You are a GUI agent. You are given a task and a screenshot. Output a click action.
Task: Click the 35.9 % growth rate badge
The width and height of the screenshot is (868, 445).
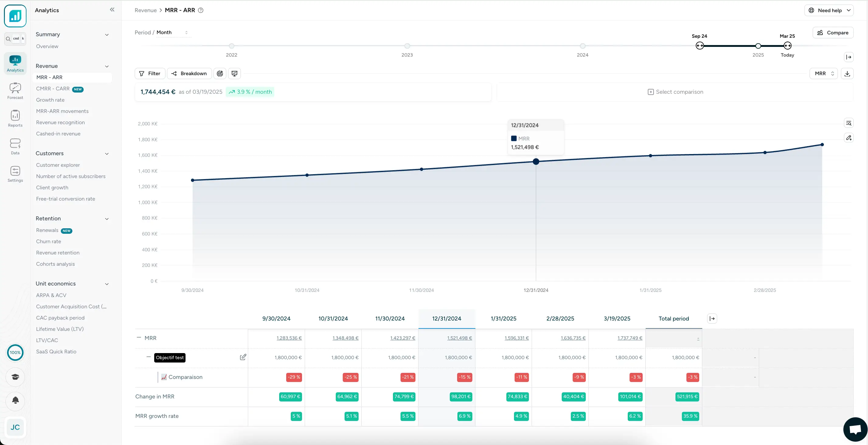[x=690, y=416]
